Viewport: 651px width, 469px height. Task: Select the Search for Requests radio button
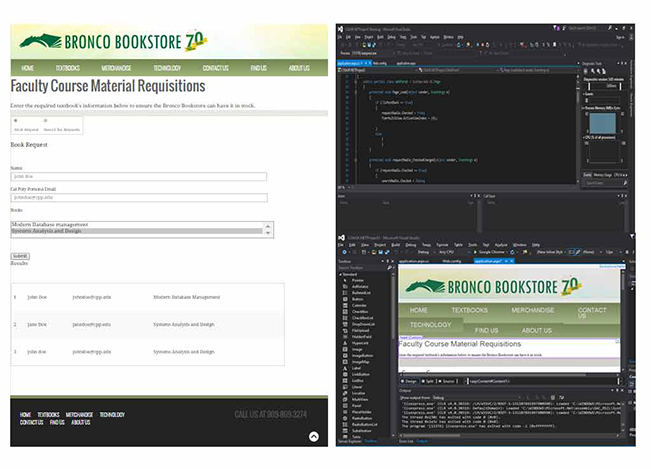(45, 121)
